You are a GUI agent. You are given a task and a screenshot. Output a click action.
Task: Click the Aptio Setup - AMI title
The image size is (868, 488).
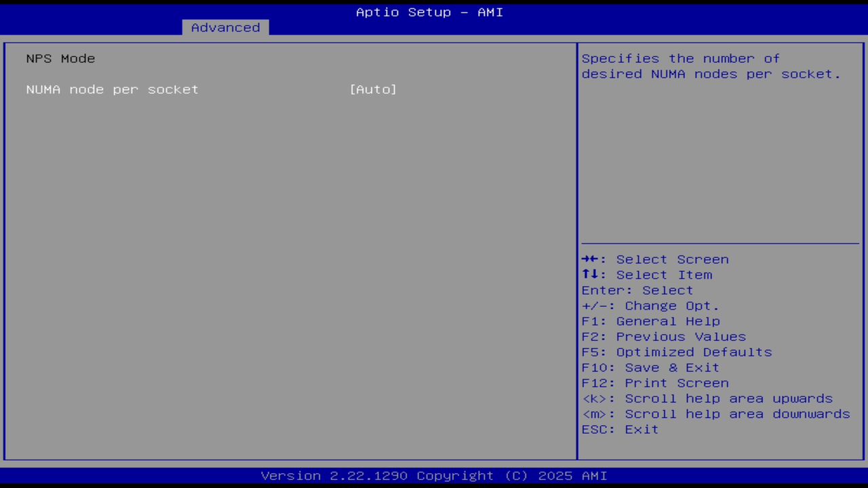(x=429, y=12)
